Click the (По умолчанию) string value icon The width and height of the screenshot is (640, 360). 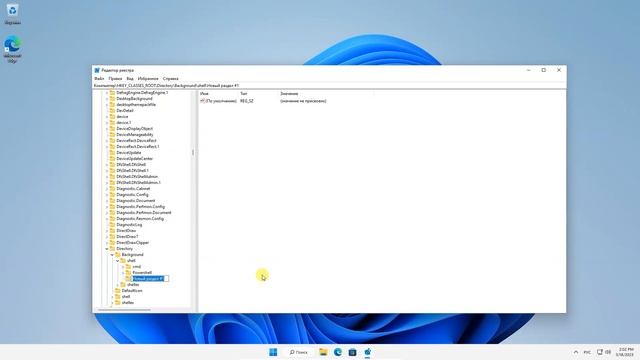point(202,101)
